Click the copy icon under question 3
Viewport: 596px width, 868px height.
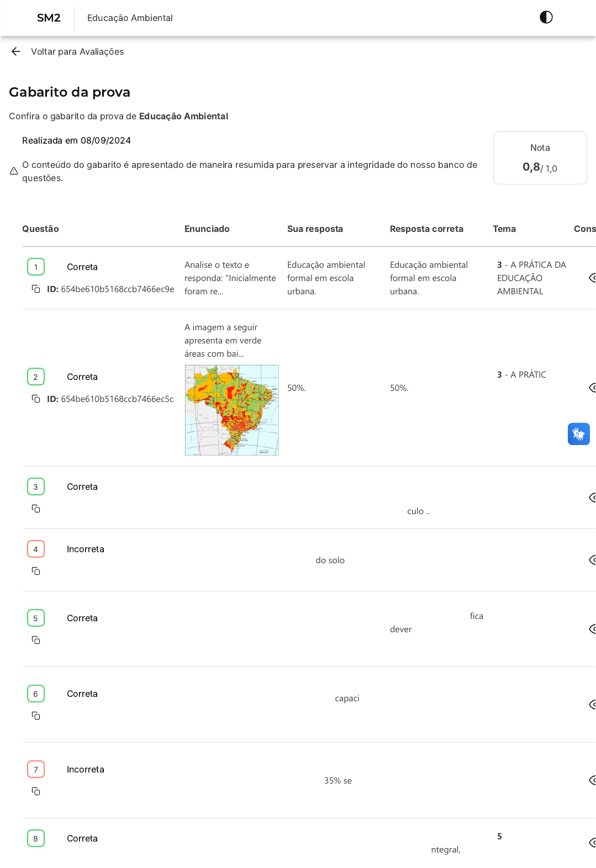(x=36, y=509)
